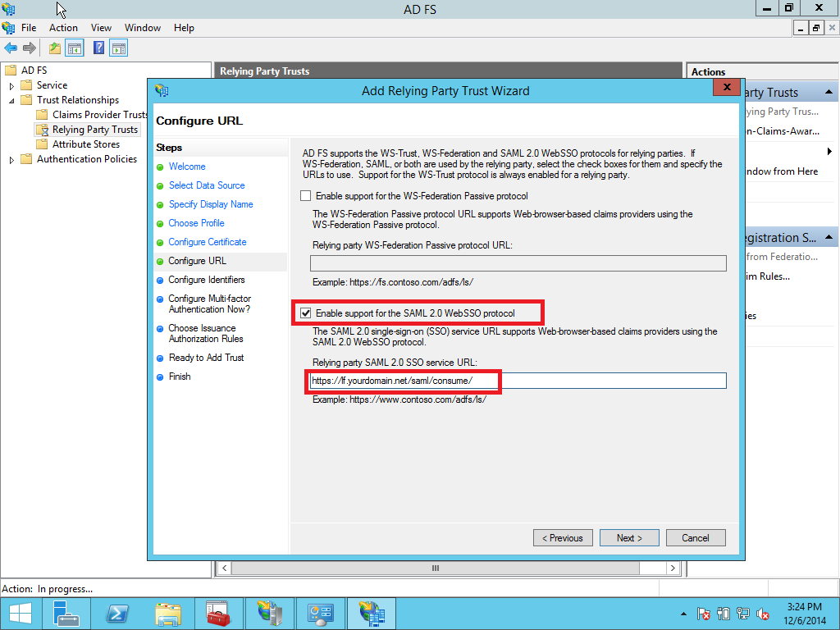The image size is (840, 630).
Task: Click the Forward navigation arrow icon
Action: [30, 48]
